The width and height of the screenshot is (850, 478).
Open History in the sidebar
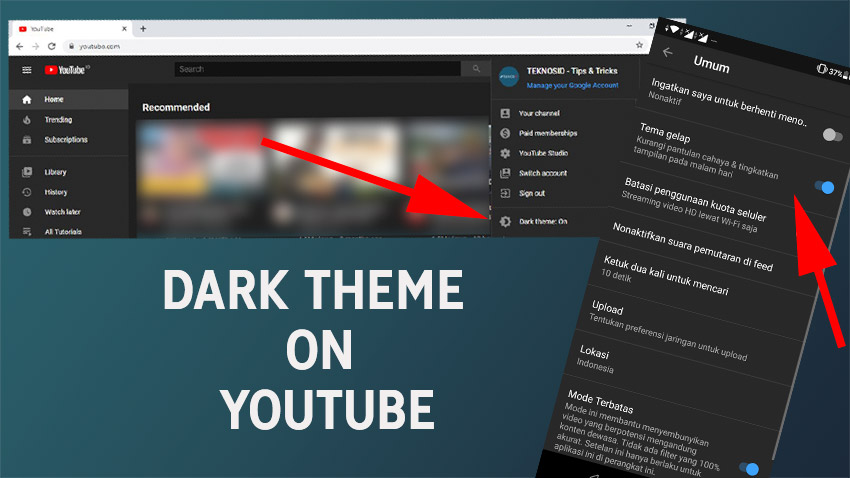coord(69,192)
